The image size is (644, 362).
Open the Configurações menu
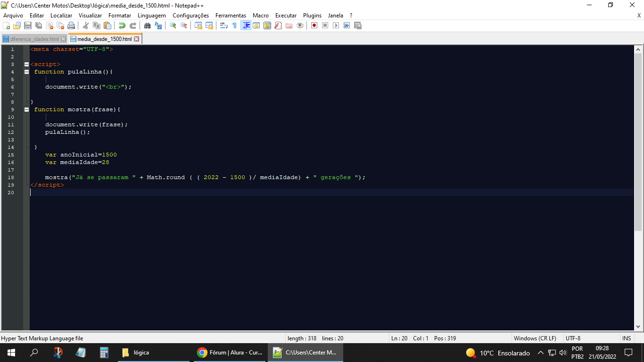[x=190, y=16]
